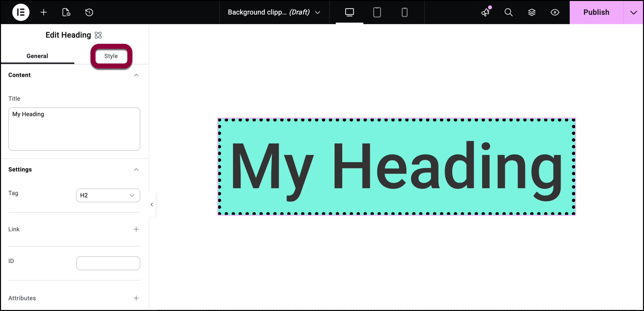Click into the ID input field
644x311 pixels.
coord(108,263)
